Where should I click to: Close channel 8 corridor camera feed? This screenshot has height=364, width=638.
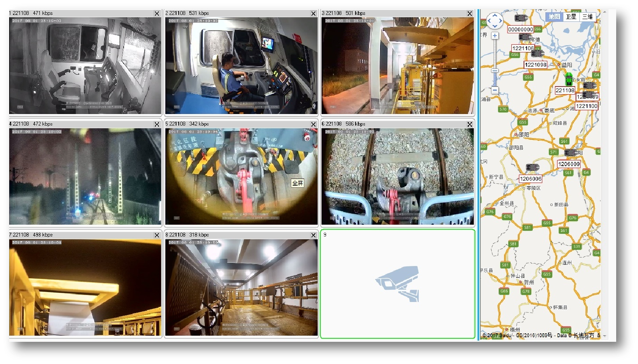click(313, 235)
